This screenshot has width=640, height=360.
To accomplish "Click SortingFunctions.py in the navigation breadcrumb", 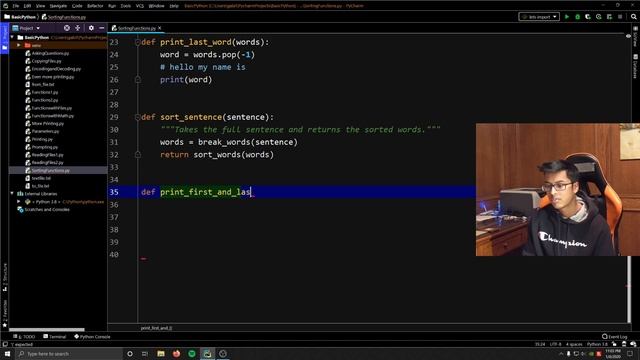I will 64,17.
